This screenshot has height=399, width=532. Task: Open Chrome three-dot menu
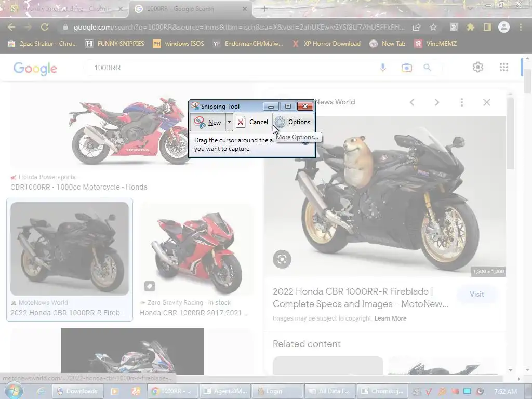coord(521,27)
